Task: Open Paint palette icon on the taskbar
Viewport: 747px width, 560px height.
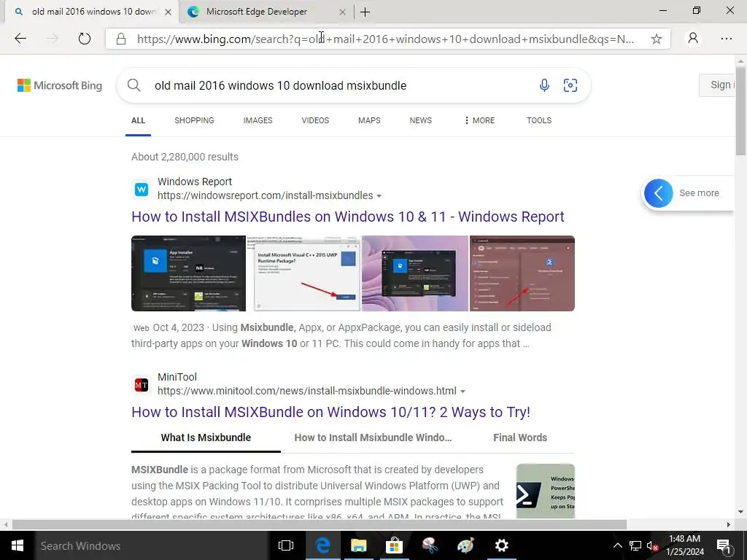Action: click(x=465, y=545)
